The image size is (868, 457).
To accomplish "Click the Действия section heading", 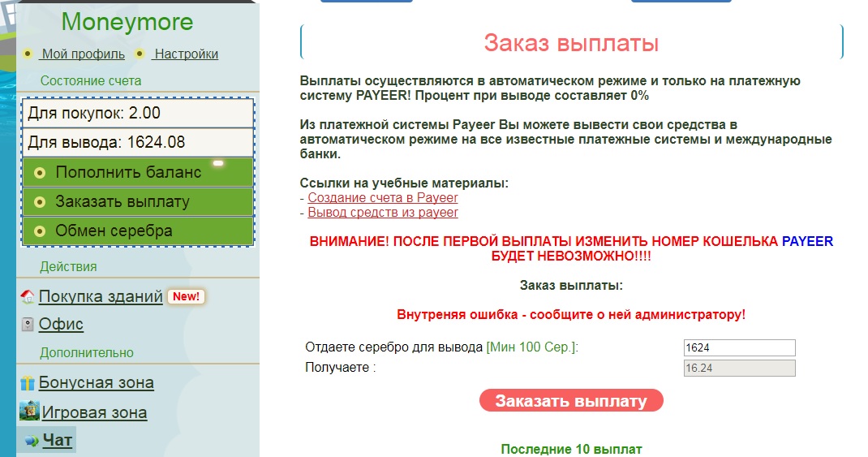I will pyautogui.click(x=68, y=266).
